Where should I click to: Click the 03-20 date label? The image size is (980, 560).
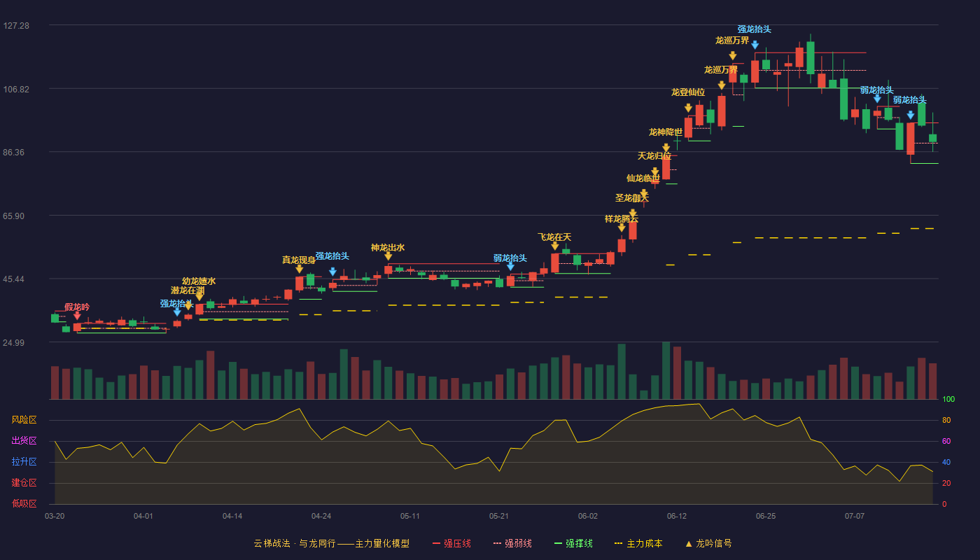click(x=55, y=516)
